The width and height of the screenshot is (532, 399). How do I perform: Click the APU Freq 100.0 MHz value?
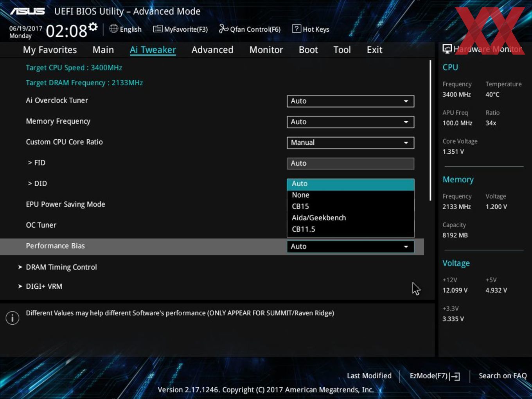click(457, 123)
